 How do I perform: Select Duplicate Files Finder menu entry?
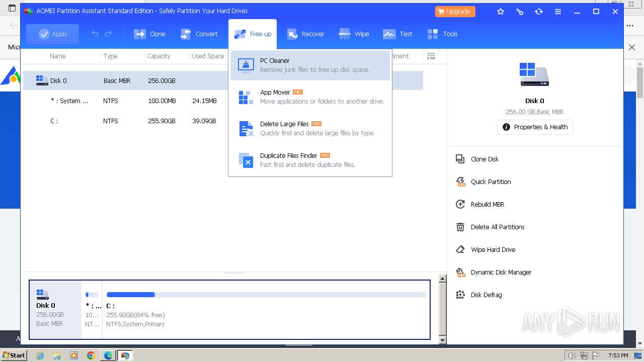[310, 160]
